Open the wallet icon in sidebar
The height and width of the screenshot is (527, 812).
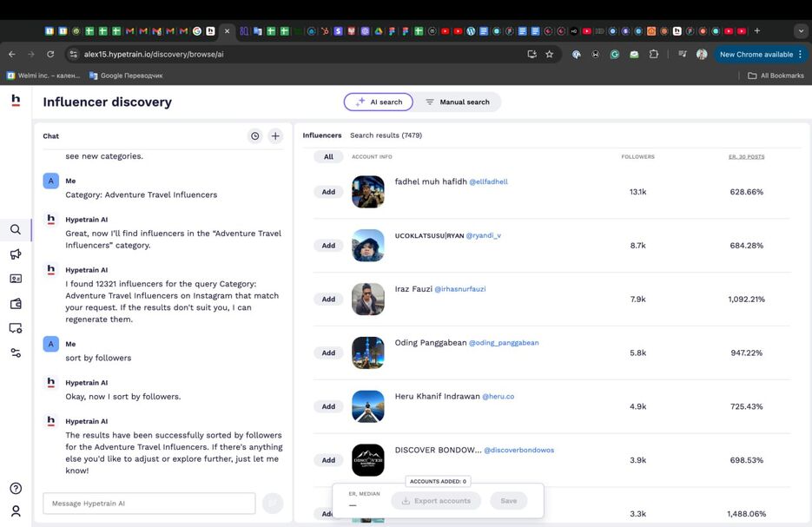click(x=16, y=303)
